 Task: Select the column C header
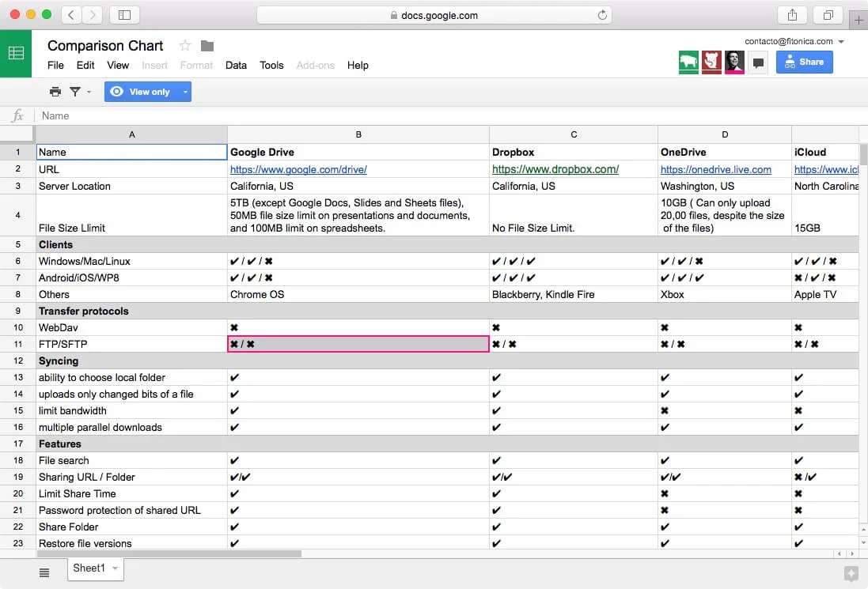574,134
